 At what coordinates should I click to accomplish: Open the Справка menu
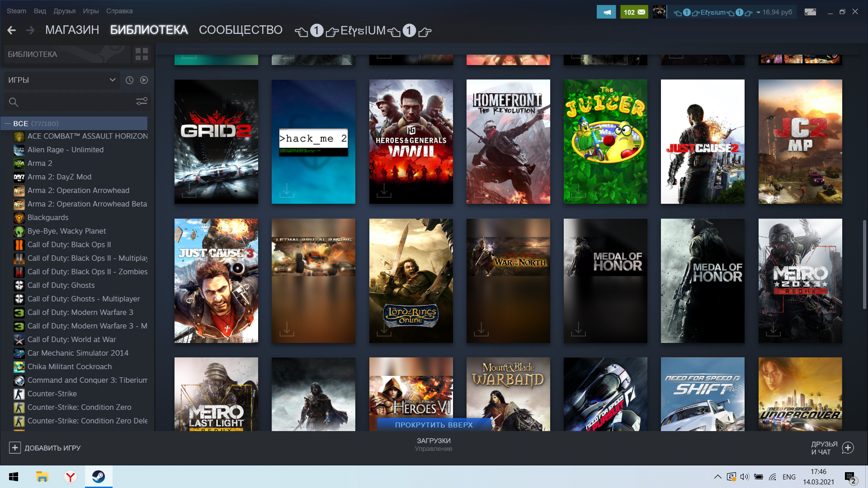pos(119,11)
